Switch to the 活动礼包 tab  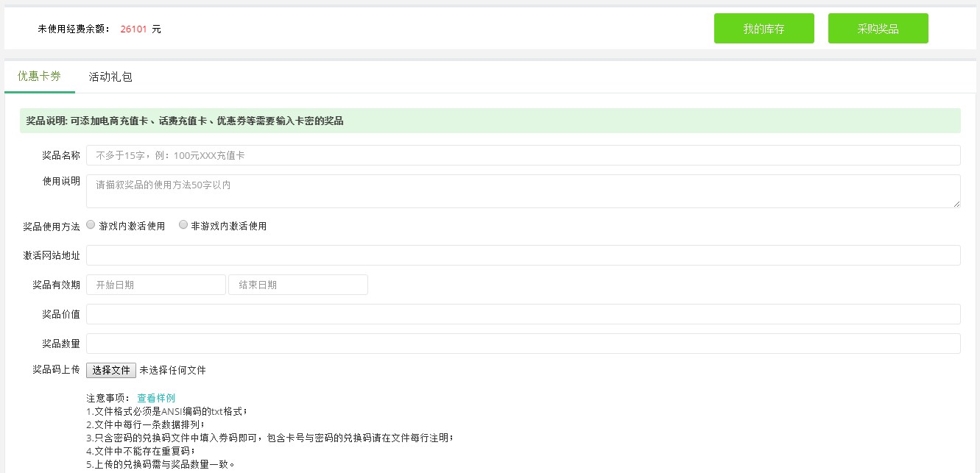[110, 77]
